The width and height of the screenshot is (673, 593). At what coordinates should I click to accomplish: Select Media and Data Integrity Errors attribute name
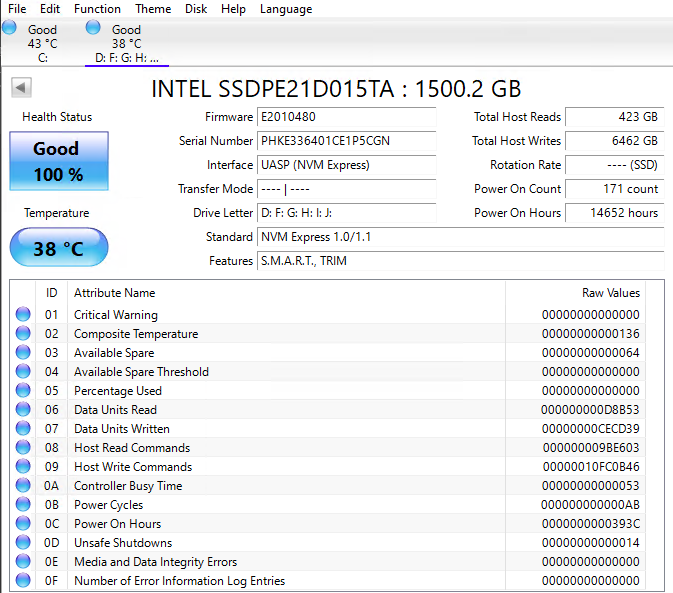point(155,562)
